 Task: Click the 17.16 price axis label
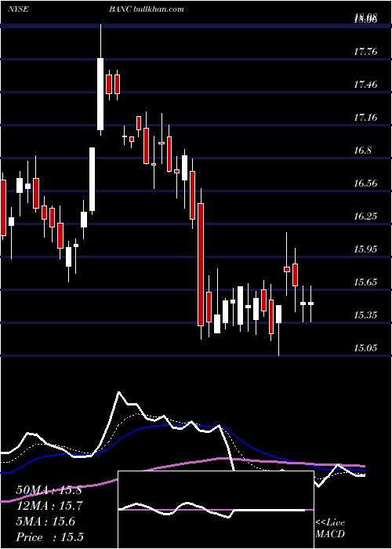365,118
